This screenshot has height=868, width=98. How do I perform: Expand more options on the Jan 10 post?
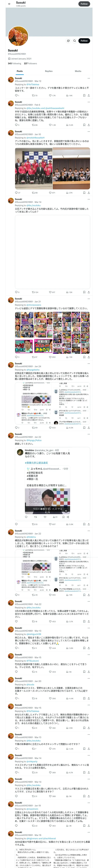89,131
